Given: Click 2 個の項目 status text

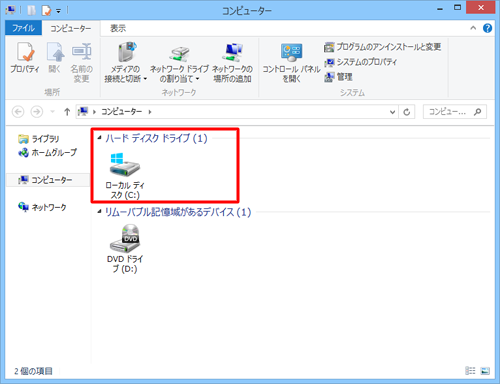Looking at the screenshot, I should tap(33, 371).
